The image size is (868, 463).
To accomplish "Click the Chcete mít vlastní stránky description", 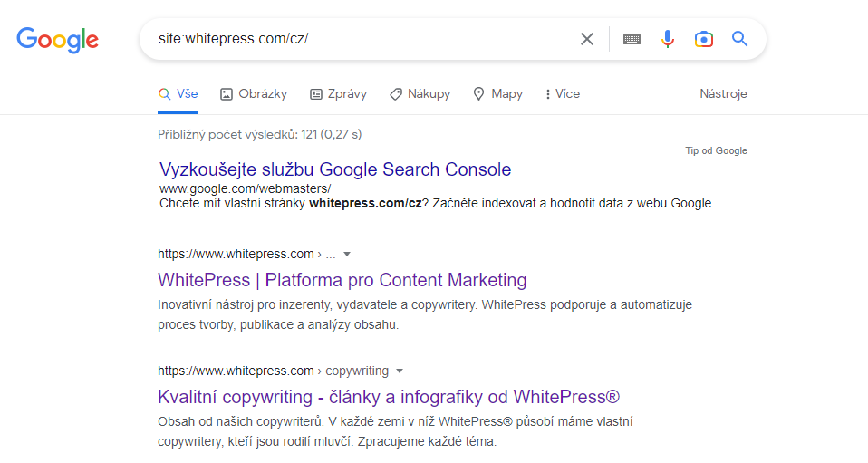I will point(437,203).
